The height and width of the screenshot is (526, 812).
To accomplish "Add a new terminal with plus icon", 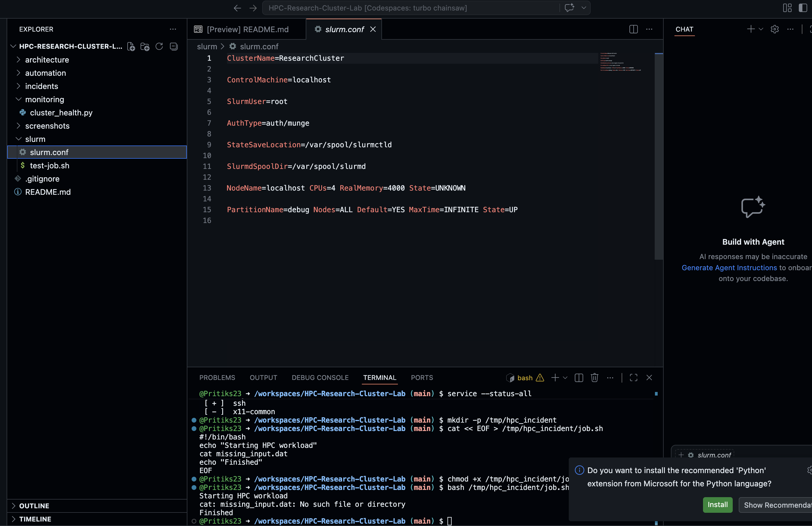I will (555, 378).
